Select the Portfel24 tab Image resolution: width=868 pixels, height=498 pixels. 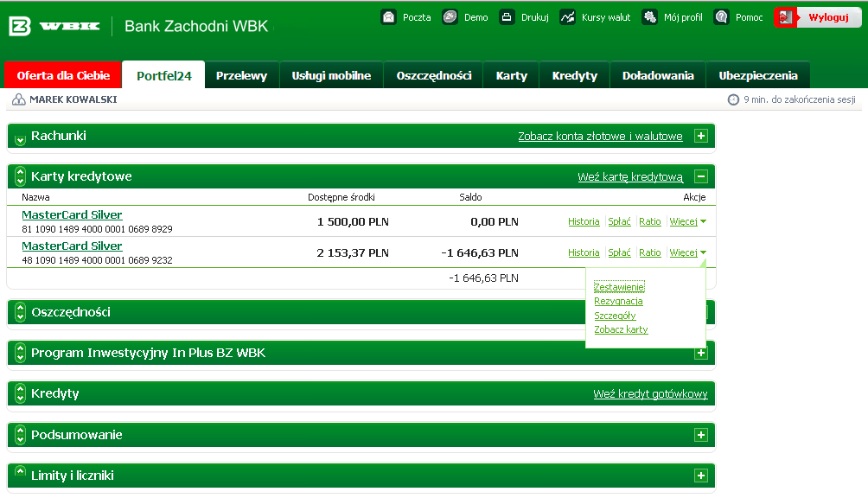click(164, 75)
